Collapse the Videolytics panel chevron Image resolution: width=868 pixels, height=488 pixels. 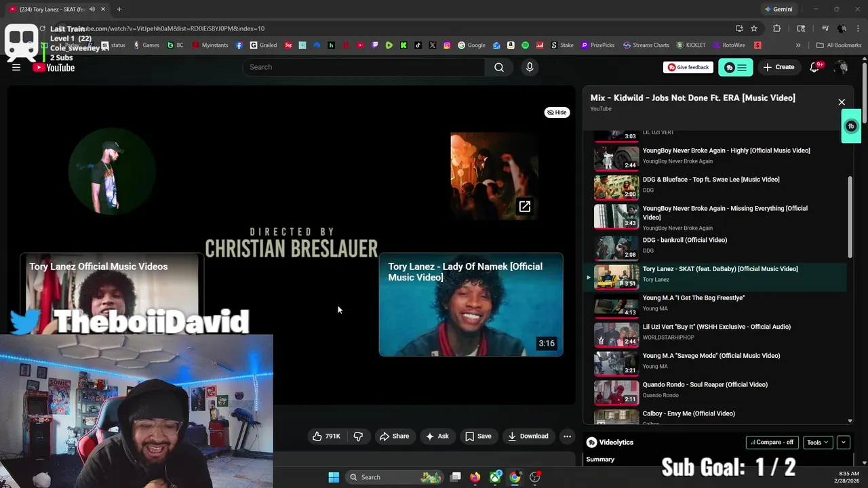[844, 442]
